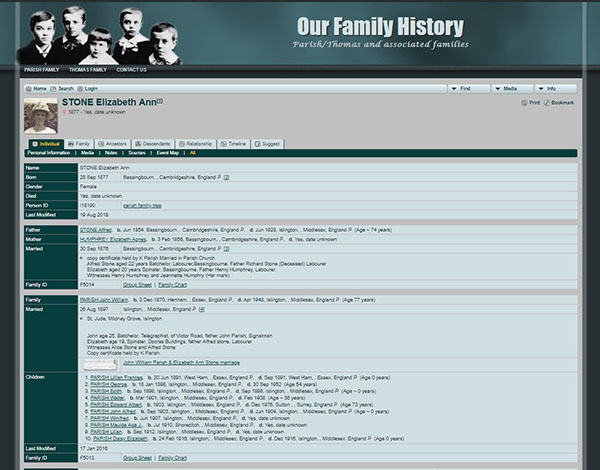This screenshot has height=470, width=600.
Task: Bookmark this person with the Bookmark icon
Action: tap(559, 103)
